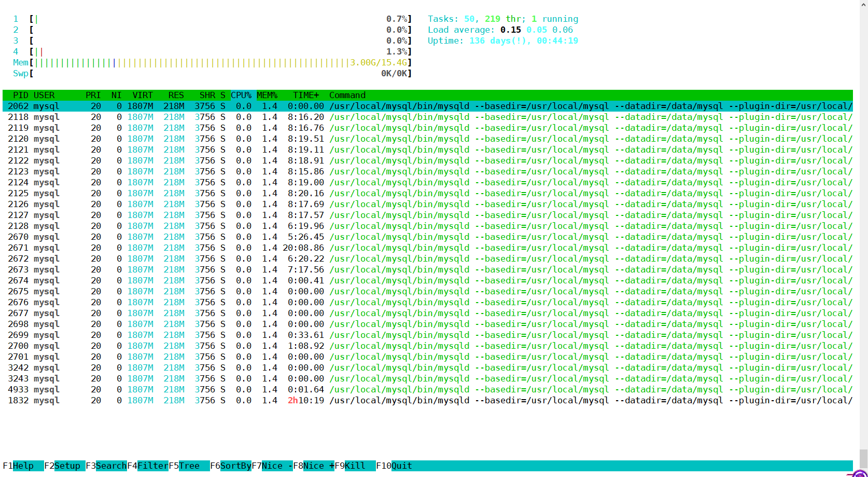
Task: Click the 2h10:19 TIME+ value
Action: click(x=306, y=400)
